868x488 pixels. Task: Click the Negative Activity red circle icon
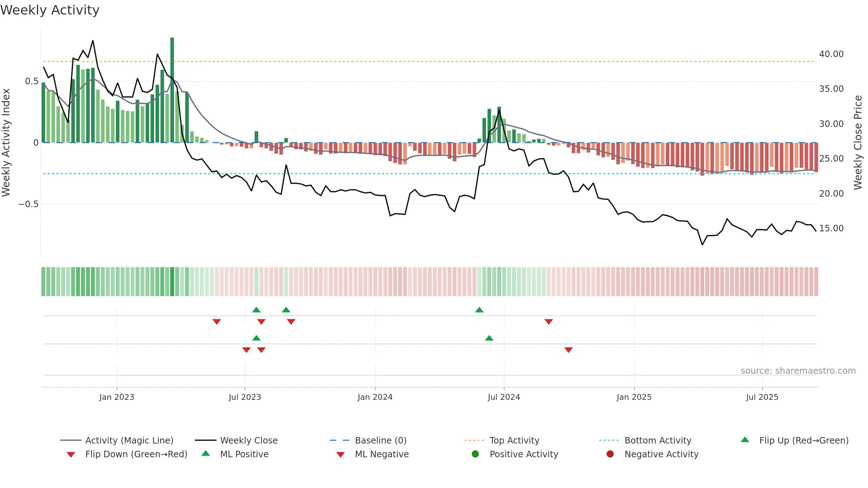click(x=610, y=454)
